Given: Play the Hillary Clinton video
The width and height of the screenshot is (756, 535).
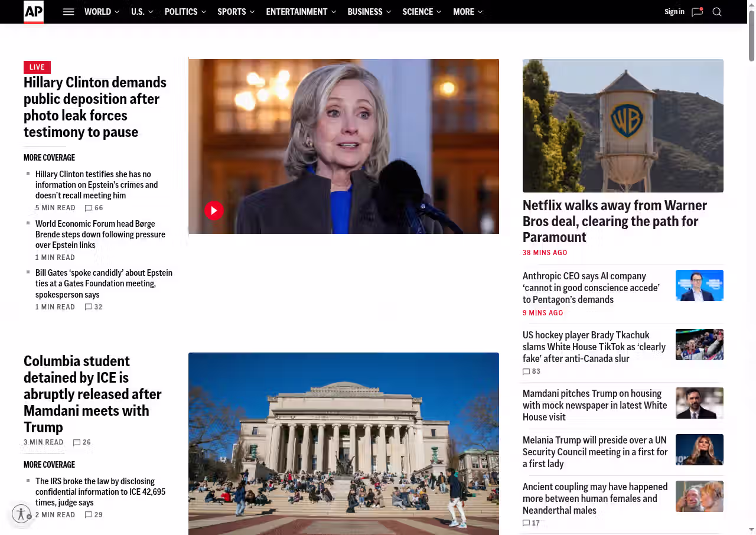Looking at the screenshot, I should 214,210.
